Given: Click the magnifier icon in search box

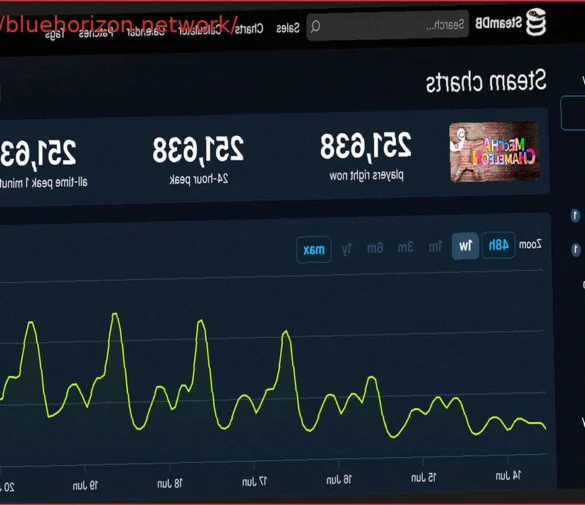Looking at the screenshot, I should pos(315,26).
